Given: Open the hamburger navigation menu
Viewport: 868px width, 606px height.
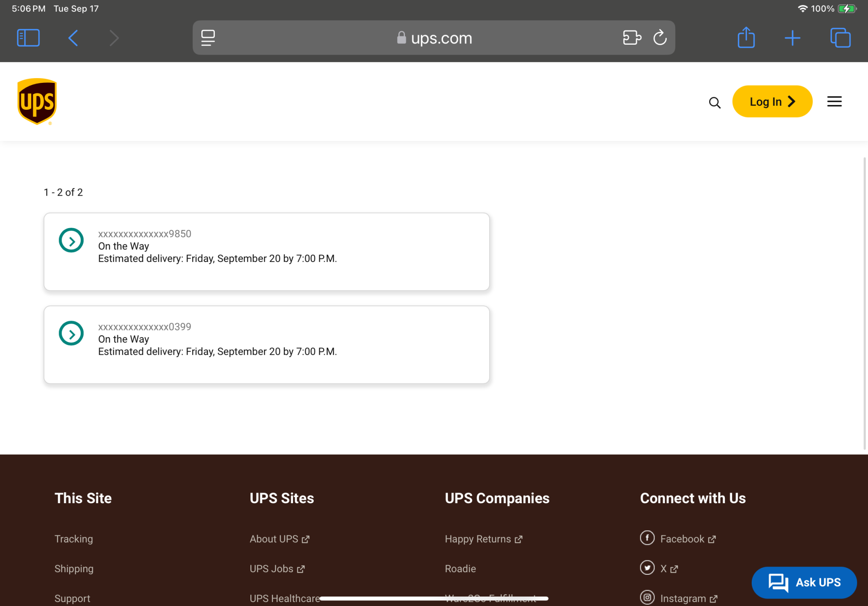Looking at the screenshot, I should point(834,102).
